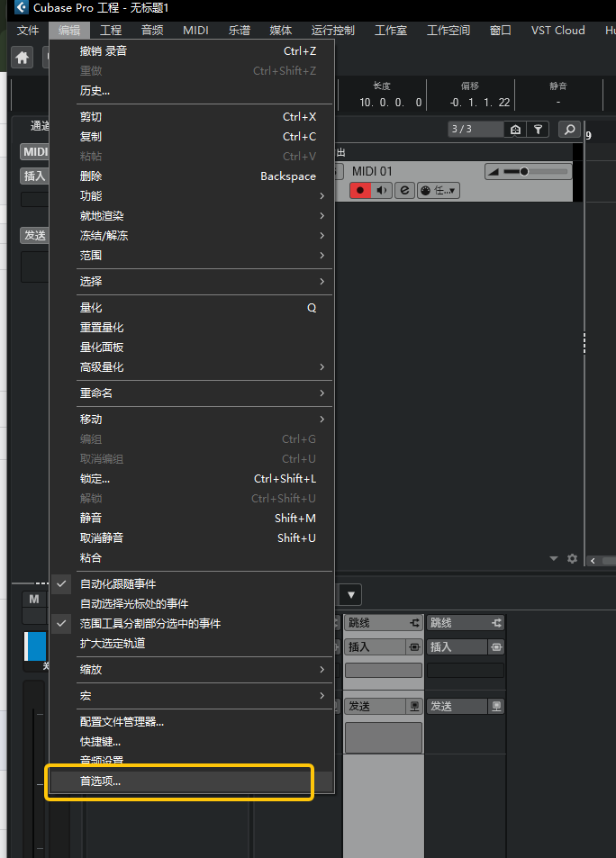
Task: Click the Cubase logo in title bar
Action: [21, 8]
